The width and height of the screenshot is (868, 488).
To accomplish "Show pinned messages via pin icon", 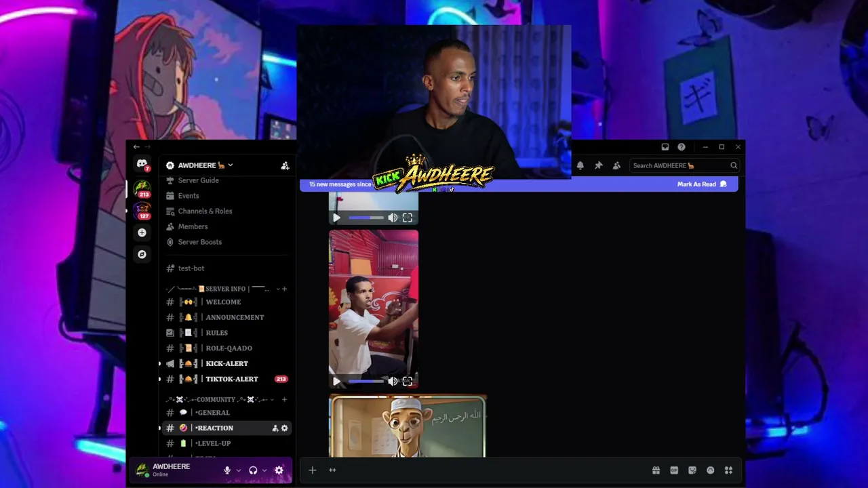I will 599,165.
